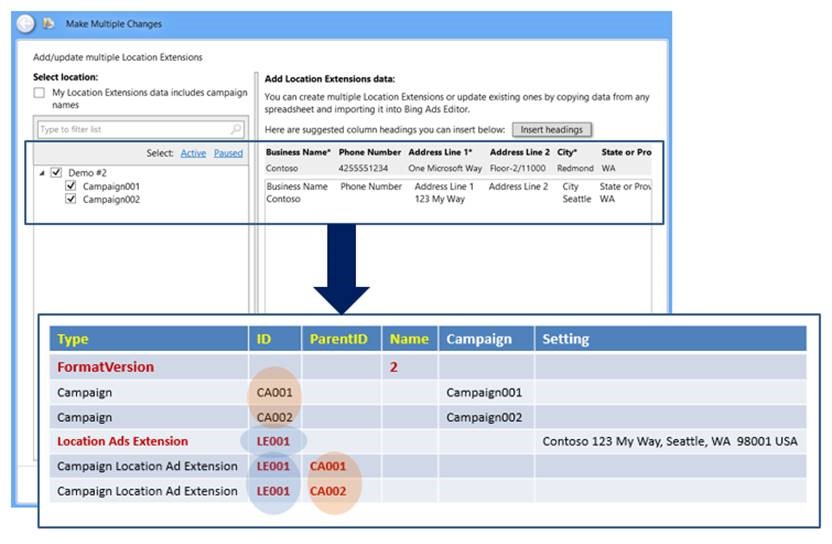832x544 pixels.
Task: Click Campaign002 in the Campaign column
Action: point(484,417)
